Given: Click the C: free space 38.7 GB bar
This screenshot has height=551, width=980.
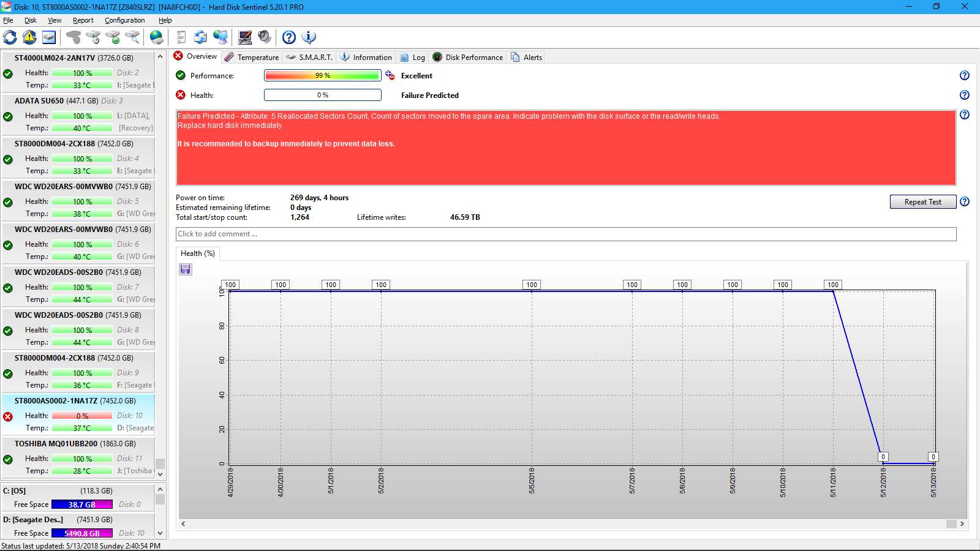Looking at the screenshot, I should tap(82, 504).
